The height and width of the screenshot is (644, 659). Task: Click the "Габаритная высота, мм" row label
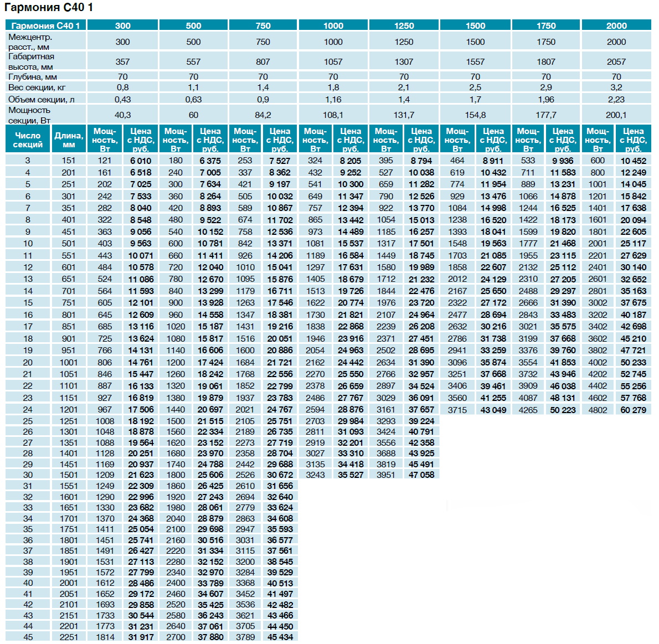point(31,61)
